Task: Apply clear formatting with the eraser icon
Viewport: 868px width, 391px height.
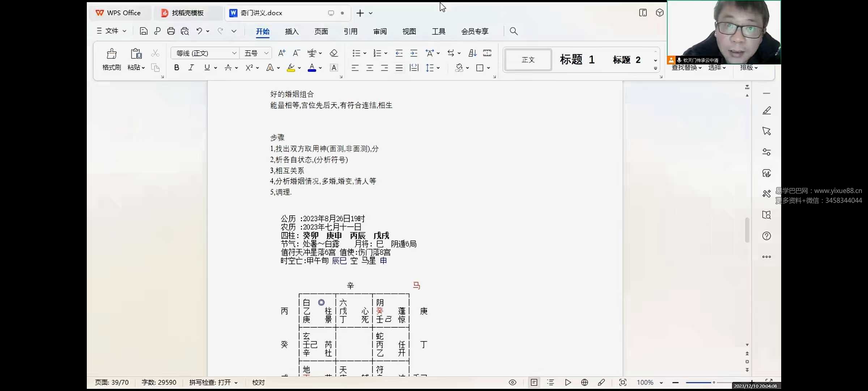Action: coord(333,53)
